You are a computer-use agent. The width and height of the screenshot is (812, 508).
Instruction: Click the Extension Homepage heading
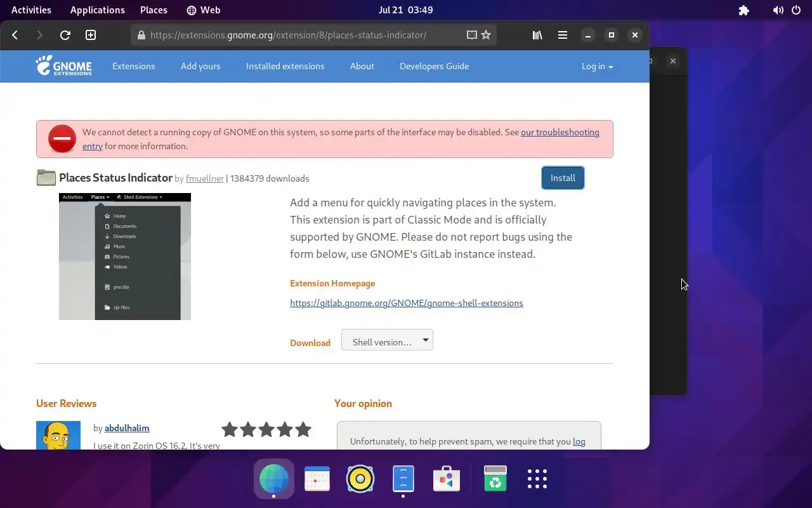(332, 283)
